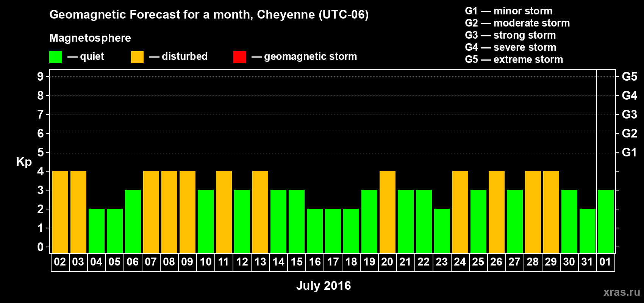The image size is (644, 303).
Task: Click the date label '28' on the axis
Action: point(533,262)
